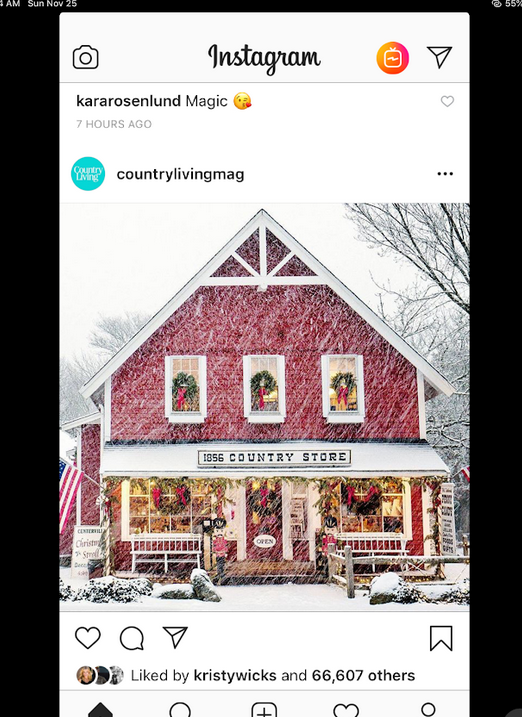This screenshot has height=717, width=522.
Task: Tap the 1856 Country Store photo
Action: tap(264, 407)
